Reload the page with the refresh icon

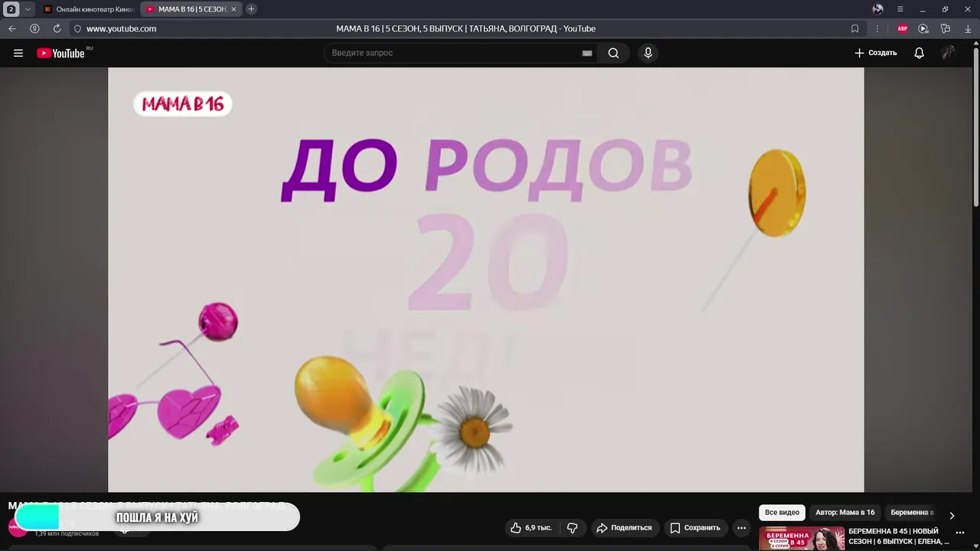click(x=57, y=28)
